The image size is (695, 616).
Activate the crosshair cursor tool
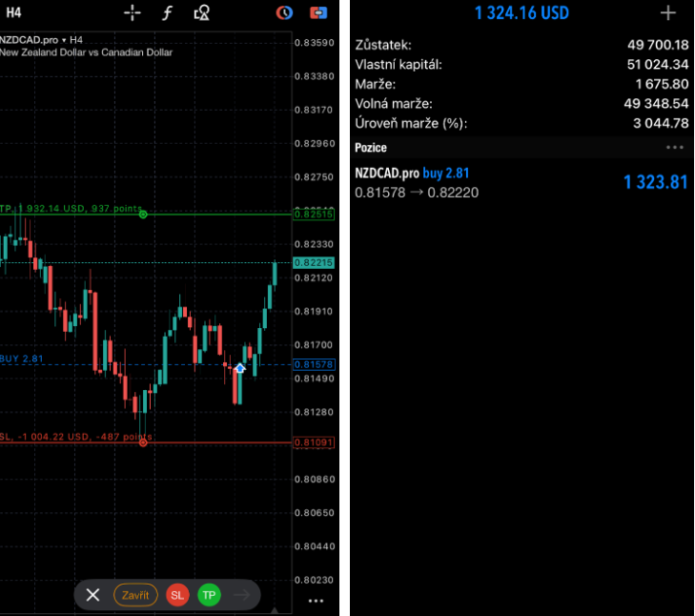[x=133, y=13]
